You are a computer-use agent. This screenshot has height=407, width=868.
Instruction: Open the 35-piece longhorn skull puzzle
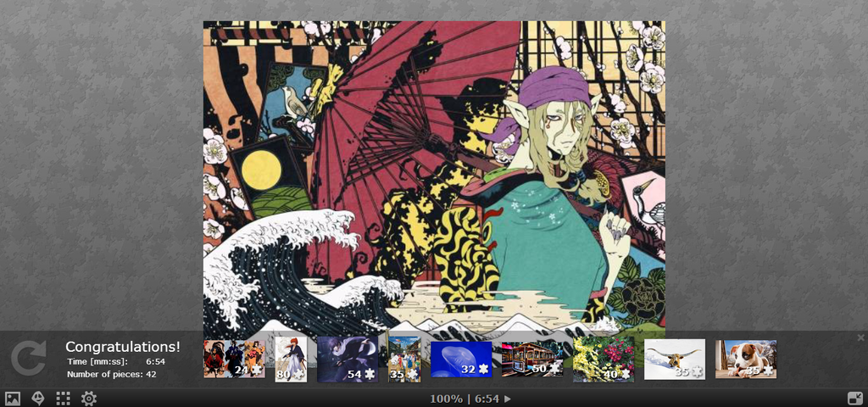[675, 359]
